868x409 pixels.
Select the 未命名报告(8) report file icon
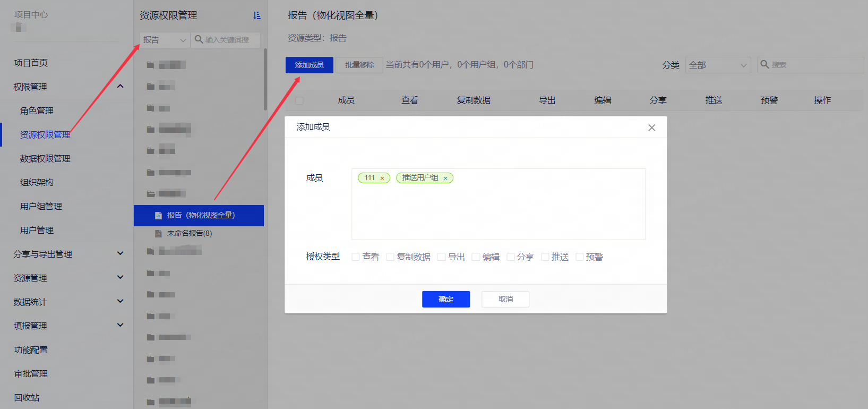click(x=158, y=234)
